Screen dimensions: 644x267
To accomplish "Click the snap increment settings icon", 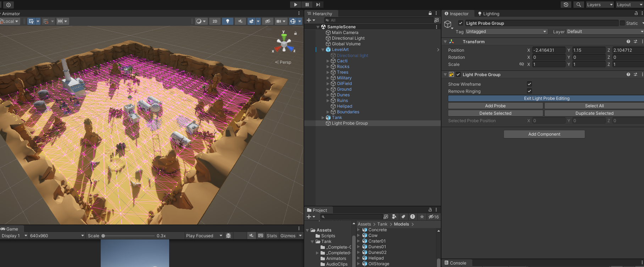I will coord(60,21).
